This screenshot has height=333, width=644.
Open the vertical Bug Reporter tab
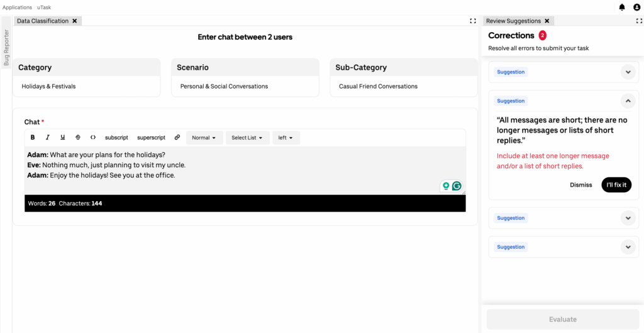tap(6, 48)
